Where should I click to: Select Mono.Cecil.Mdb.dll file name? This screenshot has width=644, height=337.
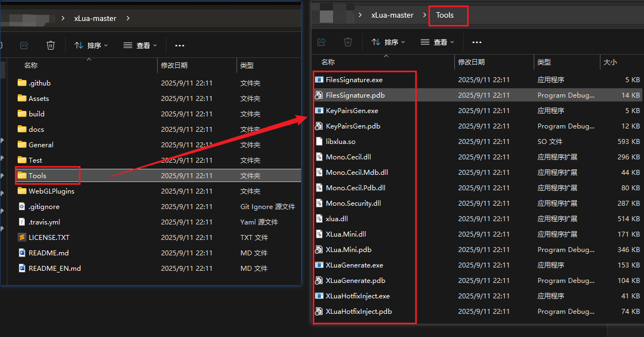click(x=357, y=172)
